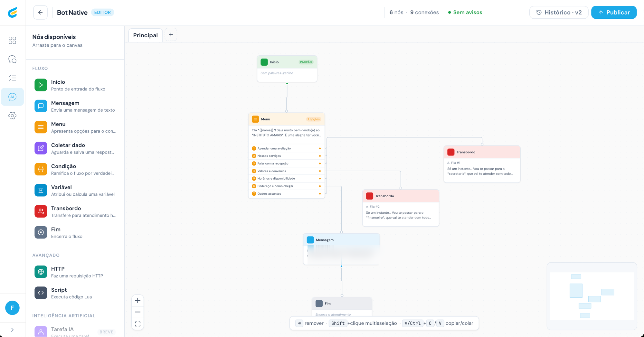Image resolution: width=644 pixels, height=337 pixels.
Task: Click the Variável palette item label
Action: pyautogui.click(x=62, y=187)
